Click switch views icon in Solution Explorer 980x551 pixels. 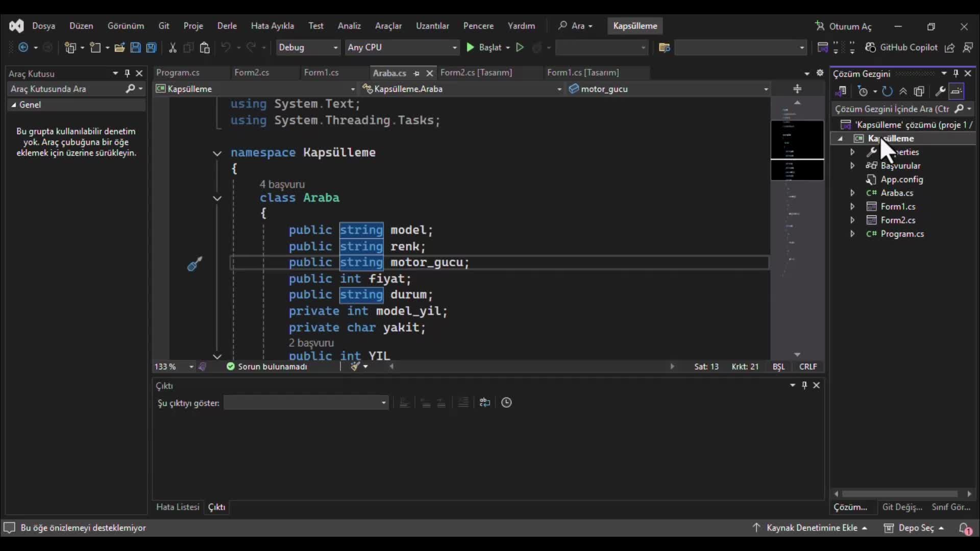coord(841,91)
